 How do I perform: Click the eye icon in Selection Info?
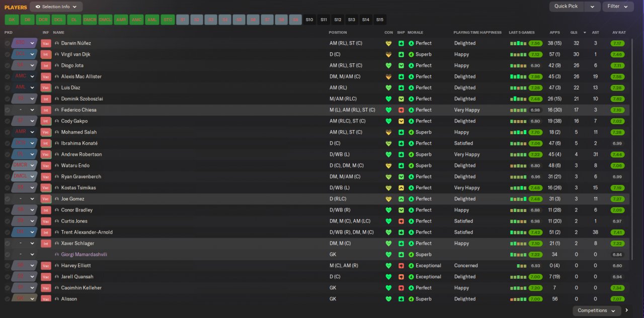(38, 7)
